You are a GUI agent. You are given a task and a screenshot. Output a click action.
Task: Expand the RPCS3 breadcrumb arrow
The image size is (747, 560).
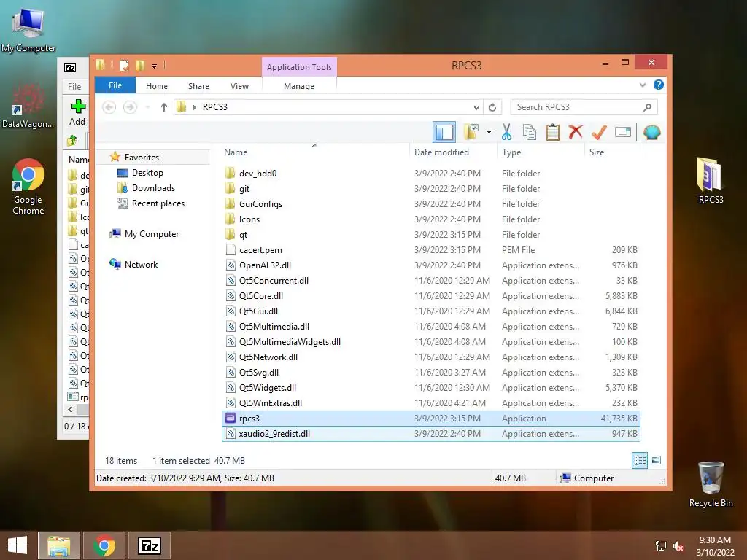(x=194, y=107)
